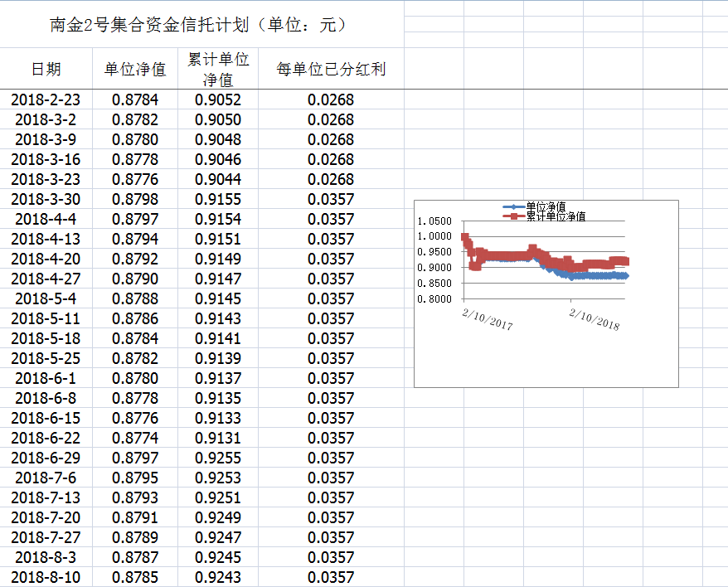Select date cell 2018-6-1

coord(46,378)
